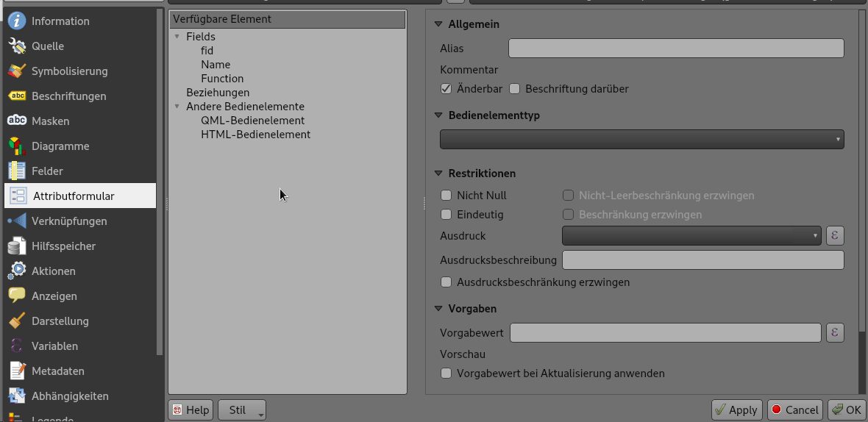Click expression button beside Vorgabewert field
This screenshot has height=422, width=868.
(x=834, y=333)
